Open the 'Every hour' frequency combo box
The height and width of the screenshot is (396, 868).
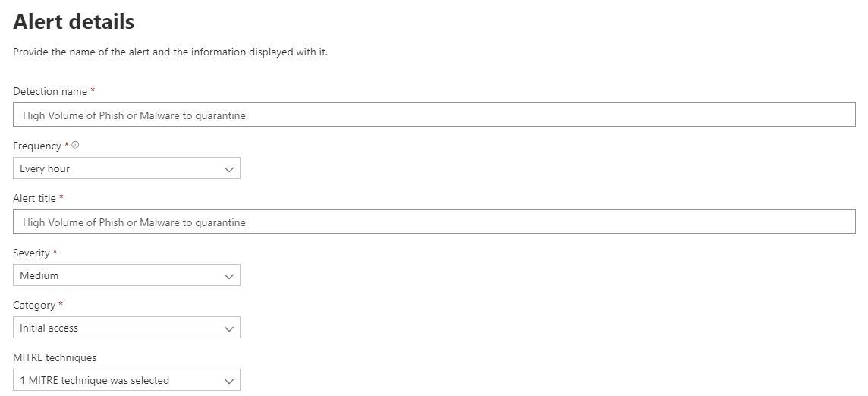tap(127, 168)
